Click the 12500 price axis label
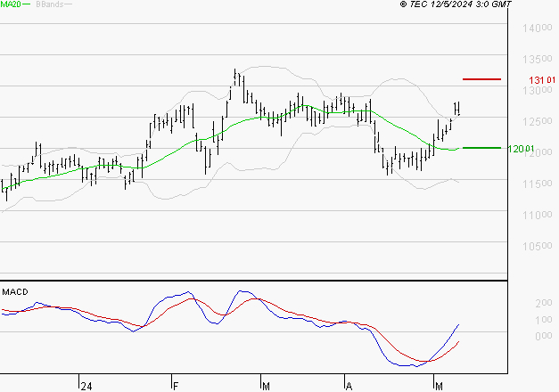This screenshot has height=392, width=559. pos(538,121)
